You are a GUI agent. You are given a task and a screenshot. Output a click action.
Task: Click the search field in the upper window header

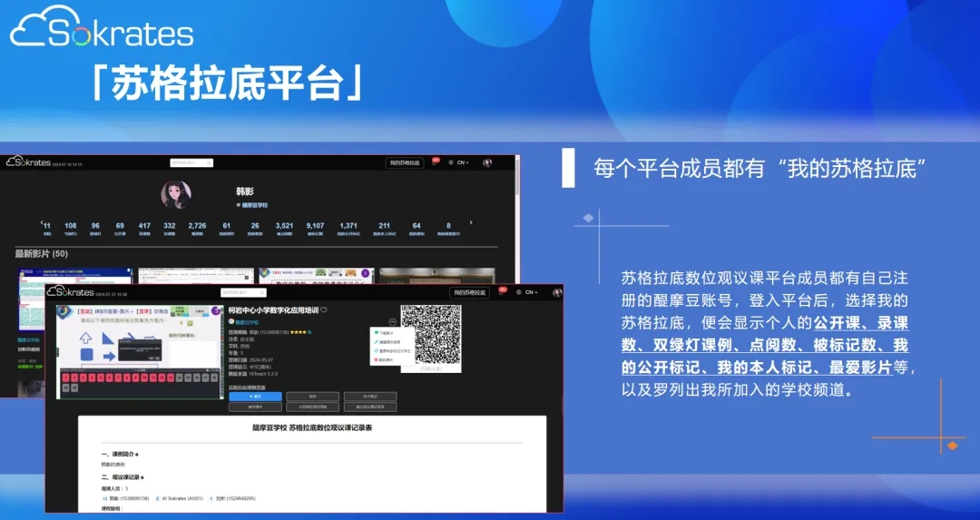191,162
